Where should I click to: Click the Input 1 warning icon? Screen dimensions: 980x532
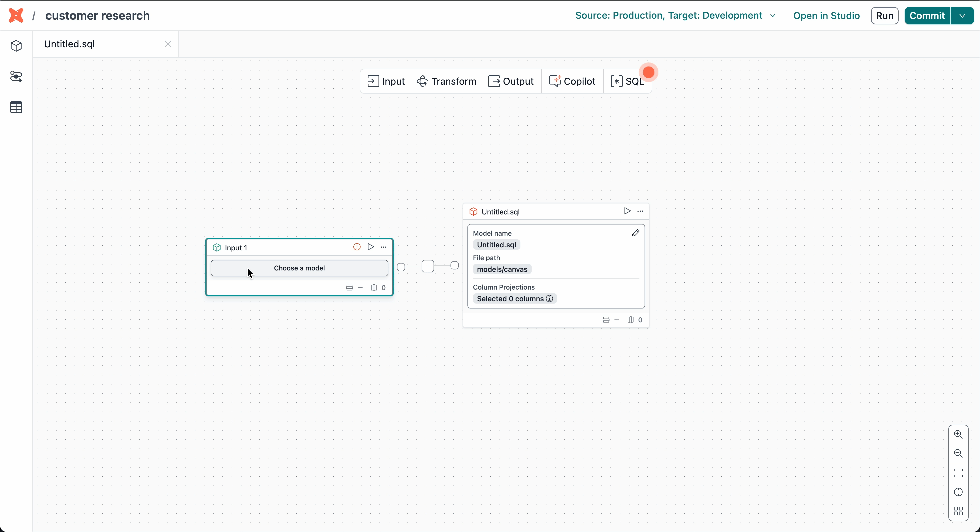click(356, 247)
